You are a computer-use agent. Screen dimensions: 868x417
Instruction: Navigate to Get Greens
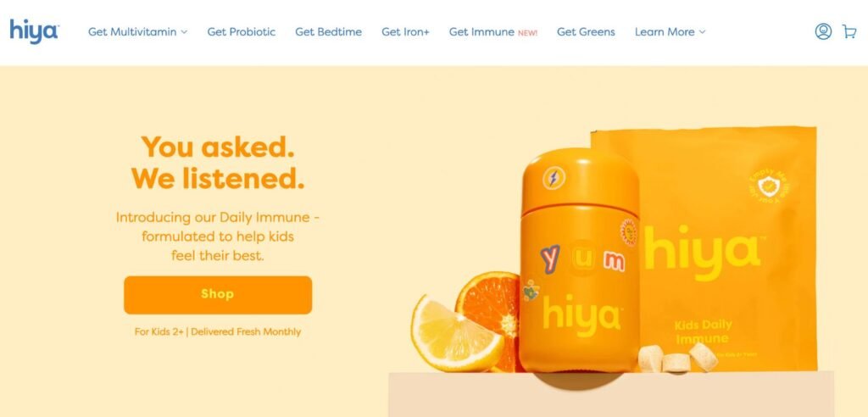tap(586, 32)
